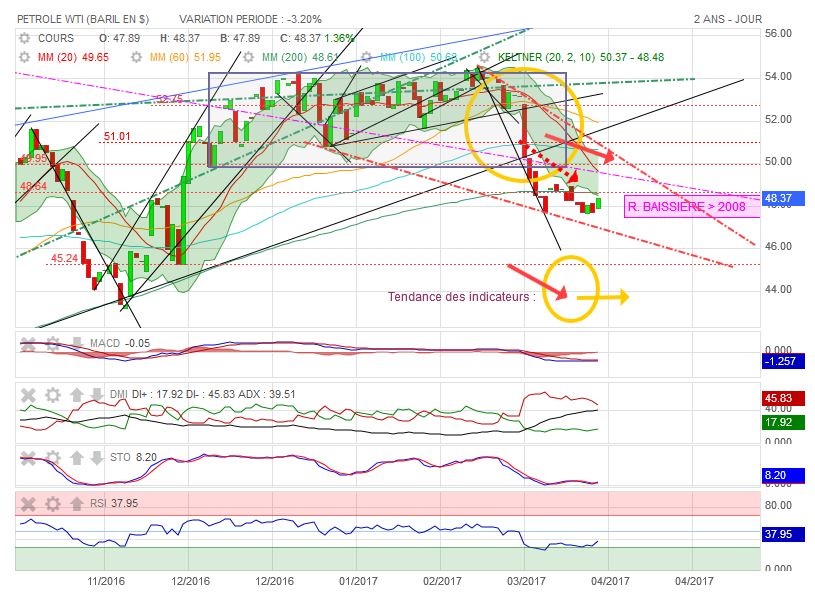Click the 54.00 price axis label
This screenshot has height=598, width=815.
pos(778,76)
